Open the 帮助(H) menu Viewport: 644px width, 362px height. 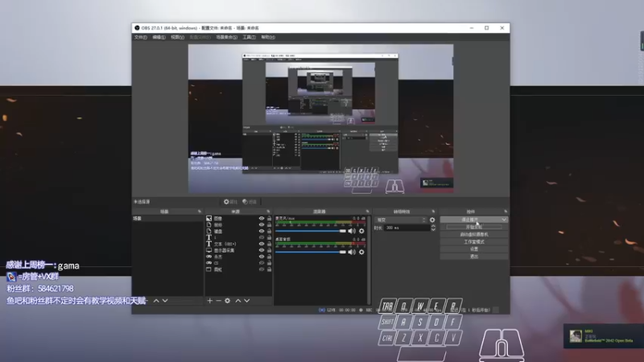[268, 37]
